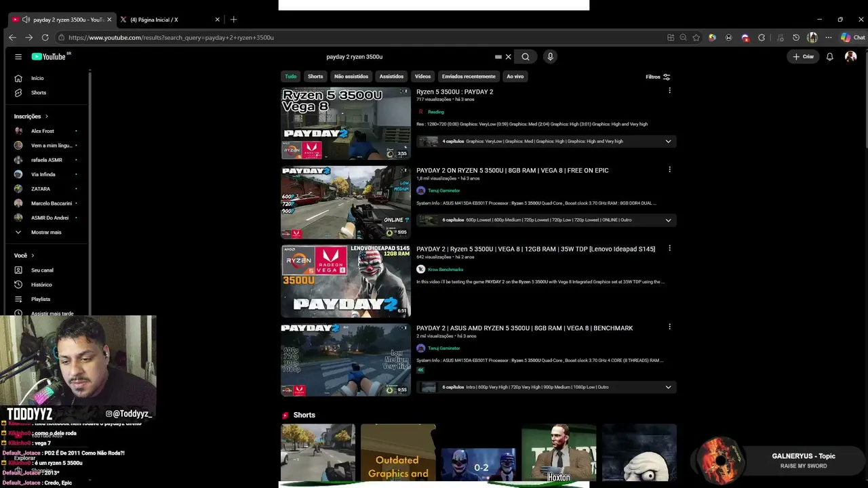
Task: Select the Tudo filter chip
Action: (291, 77)
